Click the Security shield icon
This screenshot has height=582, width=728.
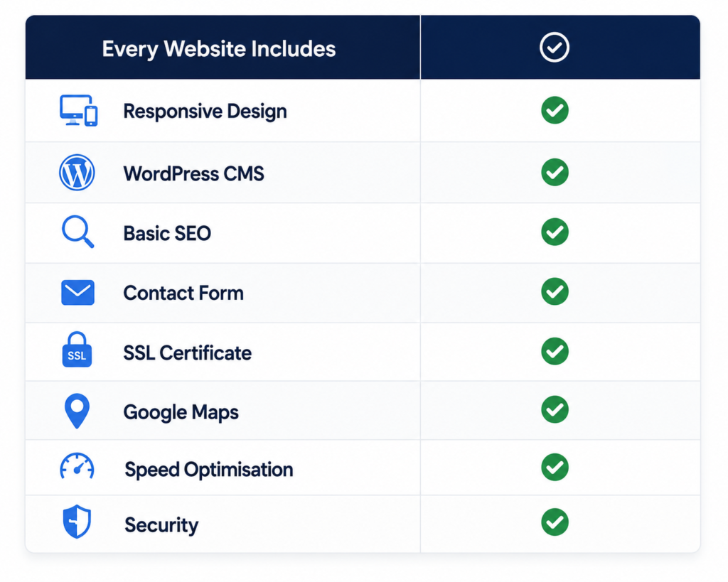(x=77, y=522)
